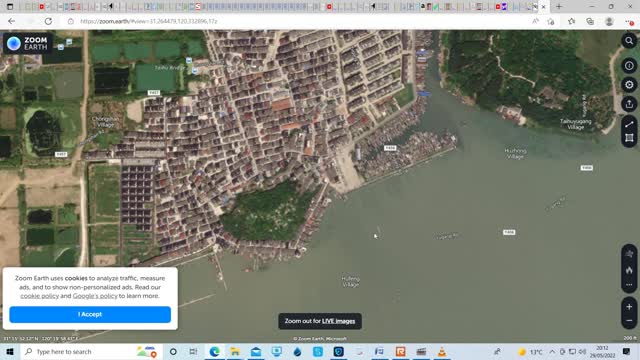This screenshot has width=640, height=360.
Task: Open browser settings and more menu
Action: tap(629, 21)
